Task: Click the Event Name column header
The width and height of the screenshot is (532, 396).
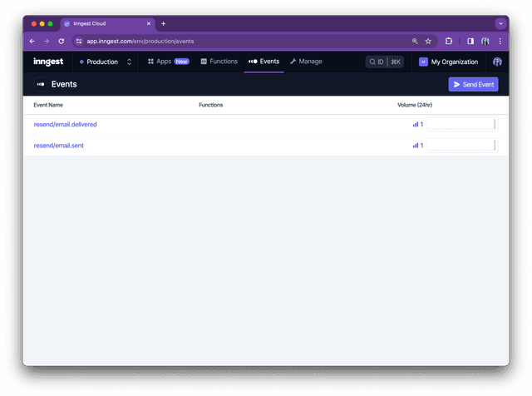Action: [x=48, y=105]
